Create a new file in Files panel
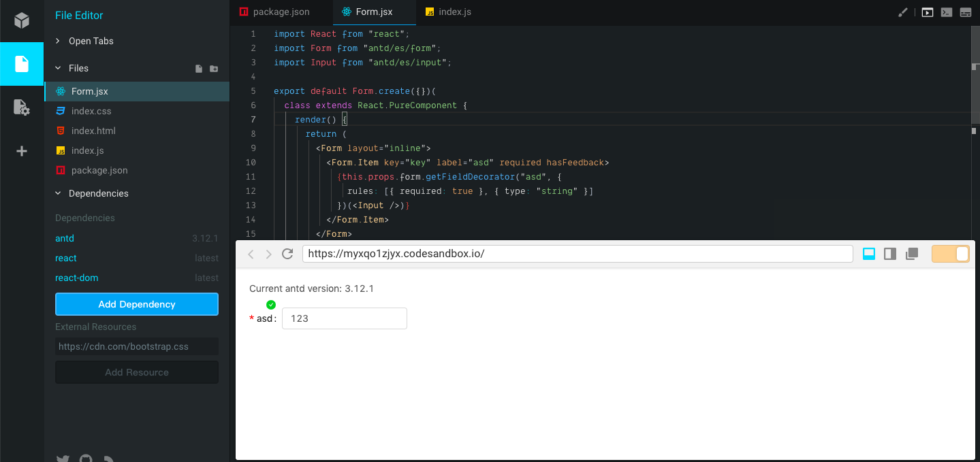The width and height of the screenshot is (980, 462). [x=198, y=68]
